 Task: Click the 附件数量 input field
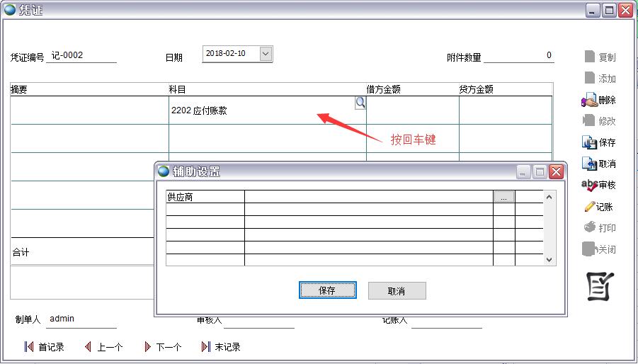pyautogui.click(x=519, y=56)
